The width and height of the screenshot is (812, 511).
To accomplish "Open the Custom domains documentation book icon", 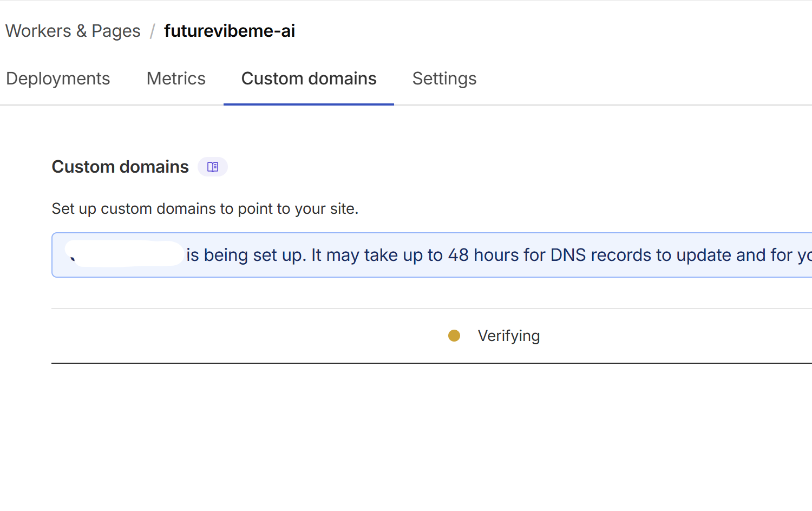I will click(212, 167).
